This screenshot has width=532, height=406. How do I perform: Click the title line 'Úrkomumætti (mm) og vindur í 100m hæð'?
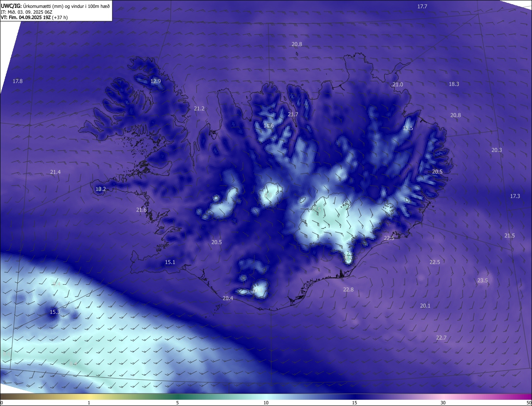[66, 6]
